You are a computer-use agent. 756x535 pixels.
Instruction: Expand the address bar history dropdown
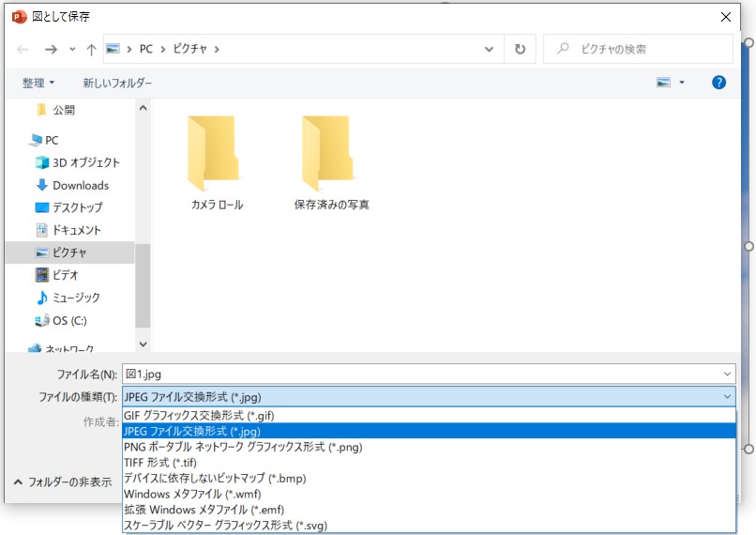[x=489, y=49]
